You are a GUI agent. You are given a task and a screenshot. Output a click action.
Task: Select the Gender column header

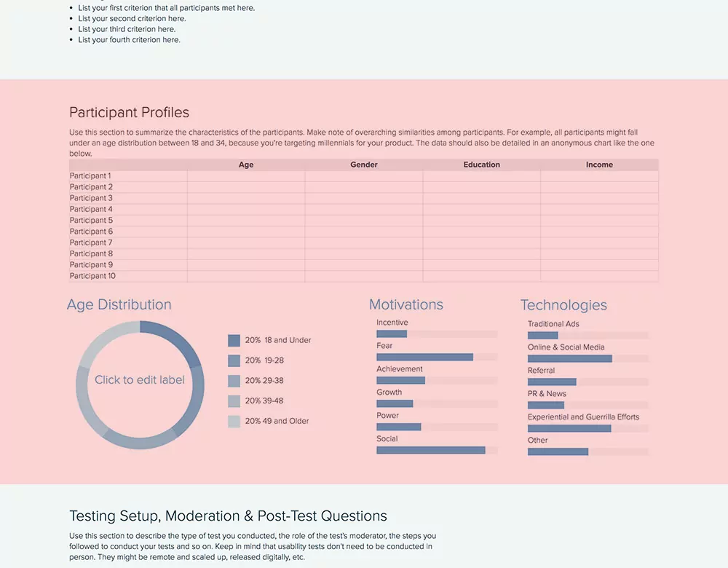coord(363,165)
